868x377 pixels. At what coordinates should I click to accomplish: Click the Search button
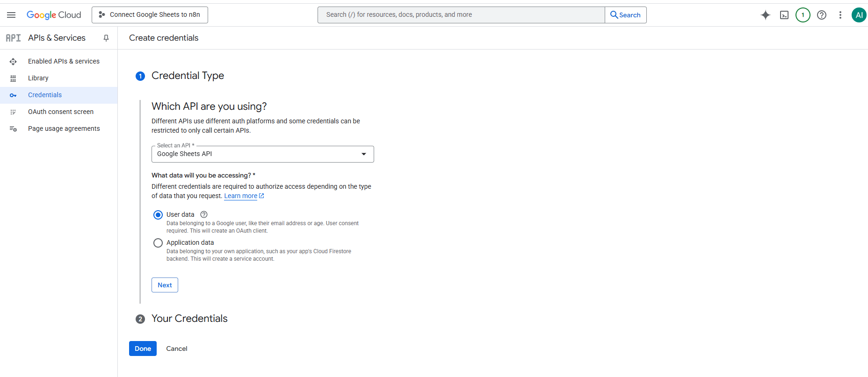626,15
